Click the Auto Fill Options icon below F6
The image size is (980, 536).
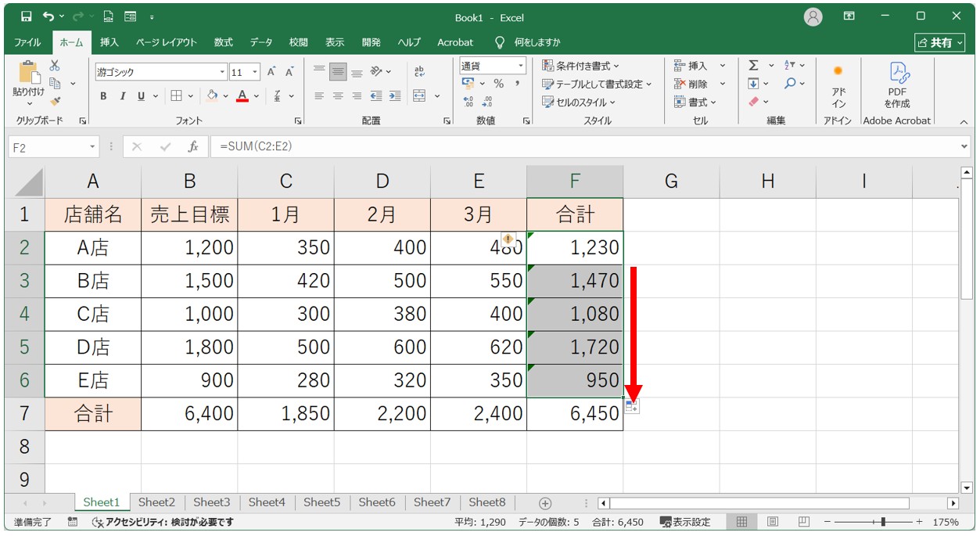[632, 406]
